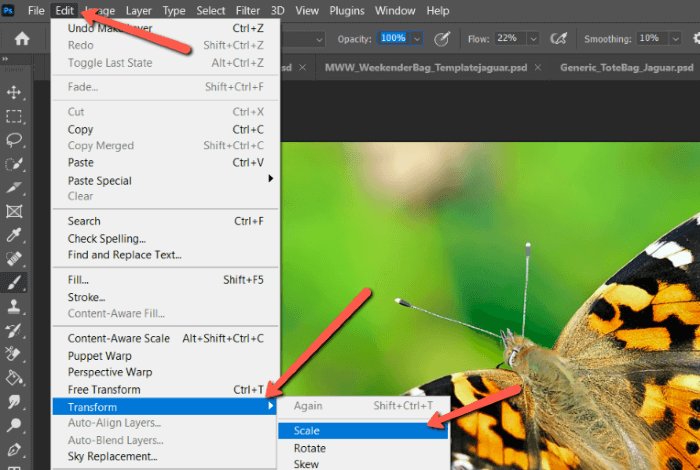Open the Opacity dropdown arrow
The image size is (700, 470).
(416, 38)
